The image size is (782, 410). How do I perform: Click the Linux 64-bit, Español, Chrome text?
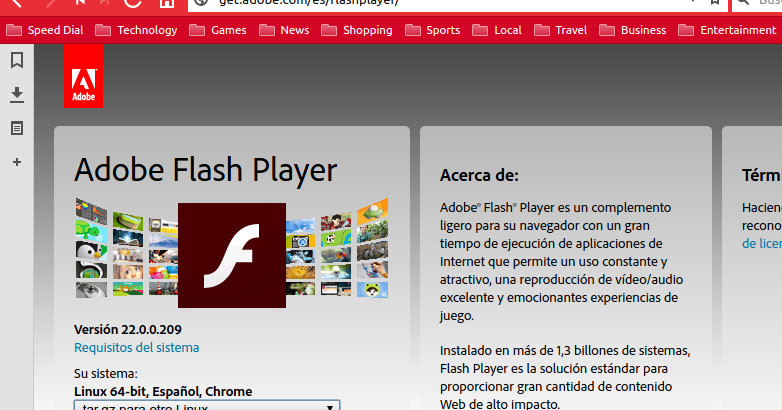point(163,392)
